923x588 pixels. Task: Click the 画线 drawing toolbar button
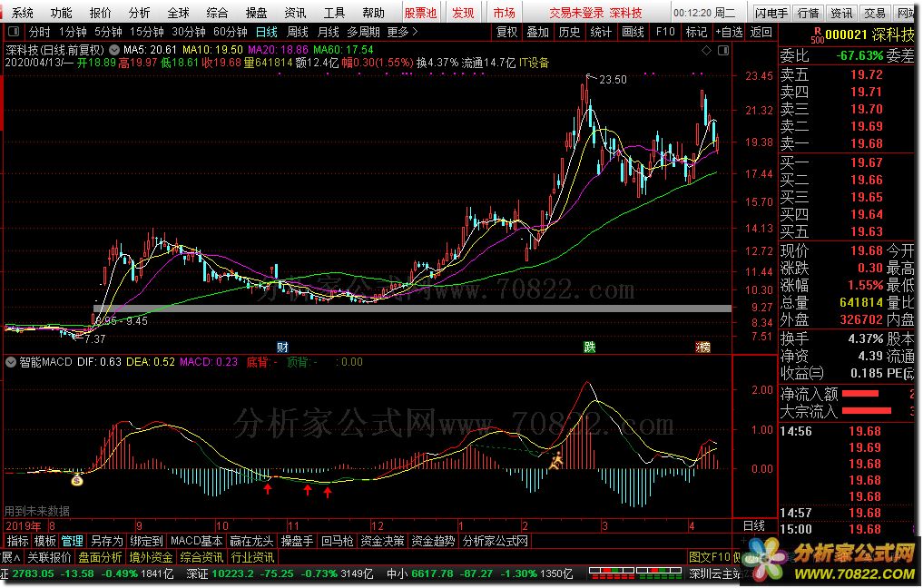(x=633, y=32)
